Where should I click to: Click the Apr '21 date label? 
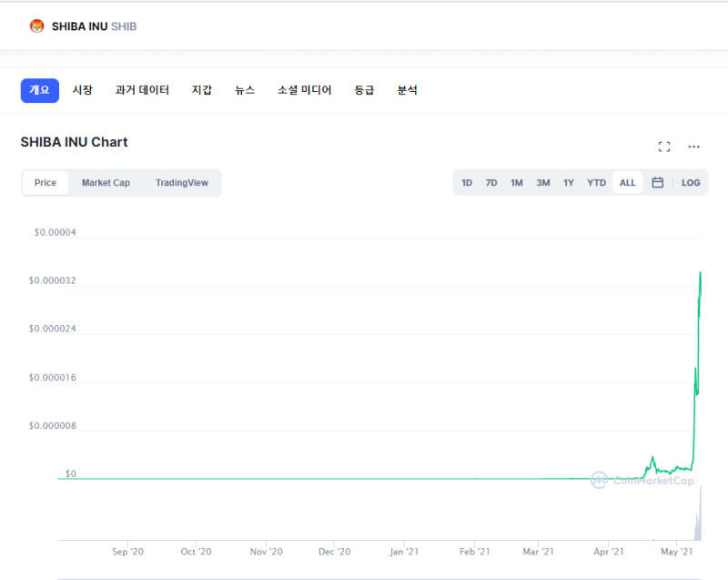coord(608,552)
